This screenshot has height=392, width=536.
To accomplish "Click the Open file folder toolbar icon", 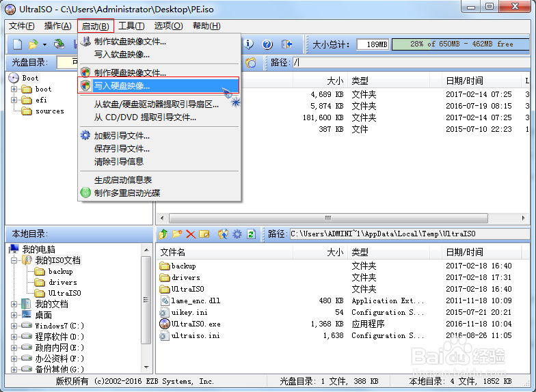I will click(x=33, y=44).
